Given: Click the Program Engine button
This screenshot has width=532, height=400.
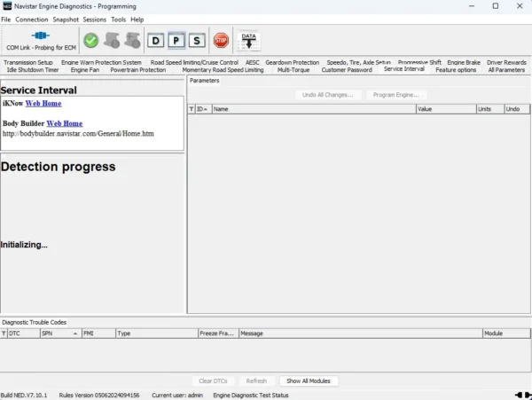Looking at the screenshot, I should (396, 95).
